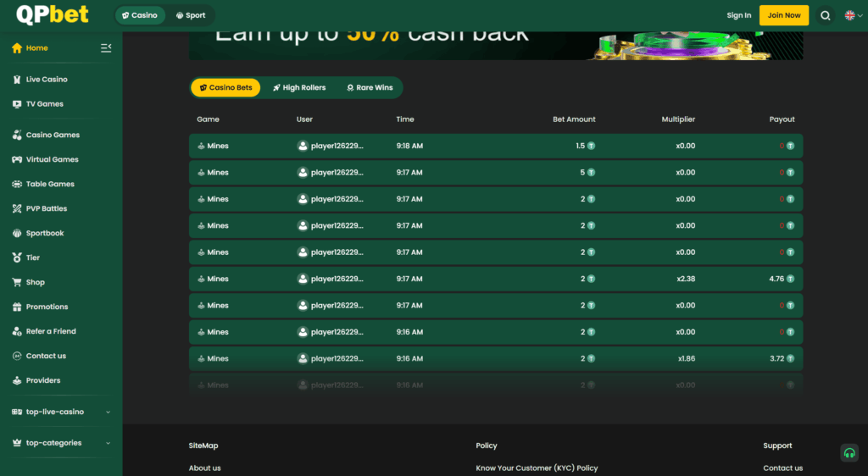Open the search magnifier icon
This screenshot has height=476, width=868.
[826, 15]
